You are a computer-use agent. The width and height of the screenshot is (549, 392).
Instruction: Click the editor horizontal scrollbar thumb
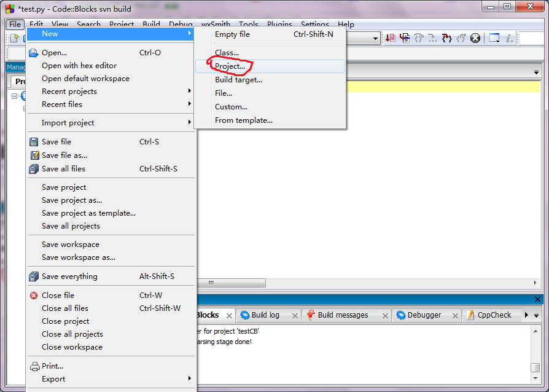[x=231, y=283]
